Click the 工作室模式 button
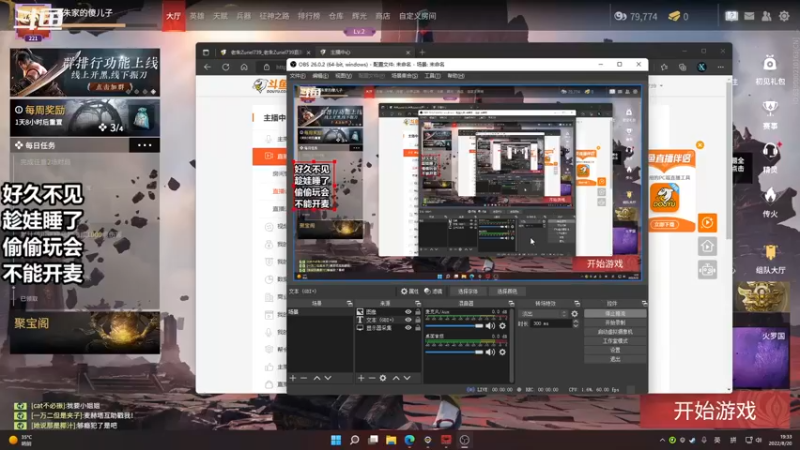Viewport: 800px width, 450px height. (615, 341)
